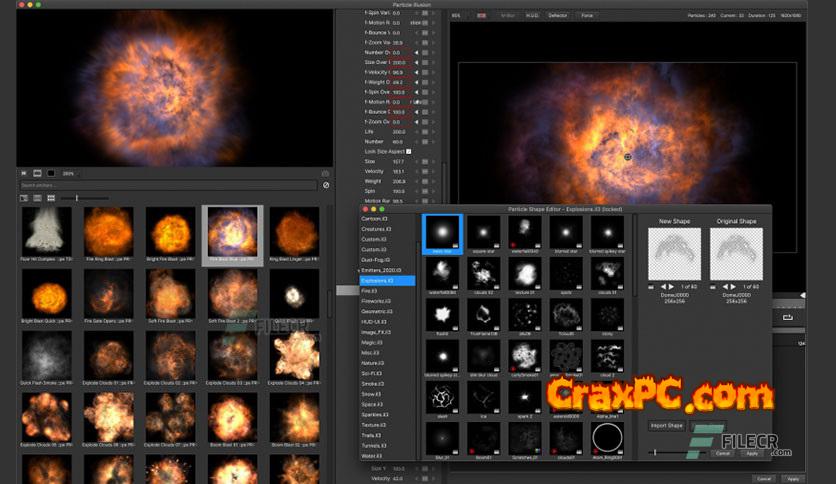Click Apply in the Particle Shape Editor

750,453
